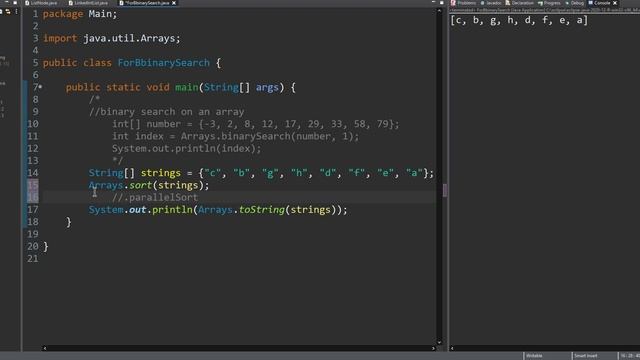Click the ListNode.java file icon
Viewport: 640px width, 360px height.
pyautogui.click(x=27, y=3)
